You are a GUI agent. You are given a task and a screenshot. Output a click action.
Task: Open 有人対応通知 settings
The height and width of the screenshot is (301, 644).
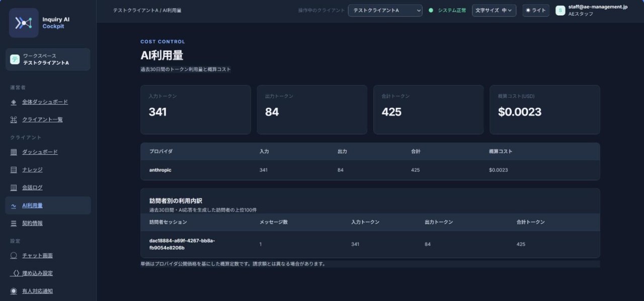[37, 291]
